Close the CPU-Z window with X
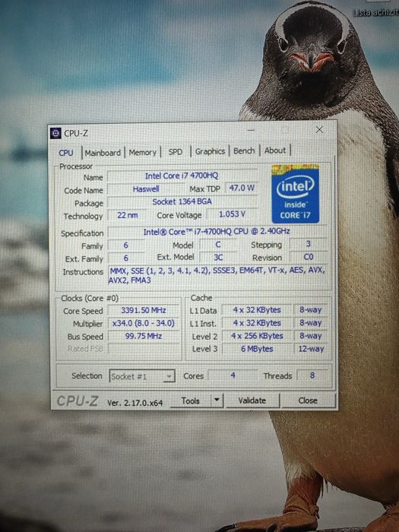 click(x=319, y=129)
